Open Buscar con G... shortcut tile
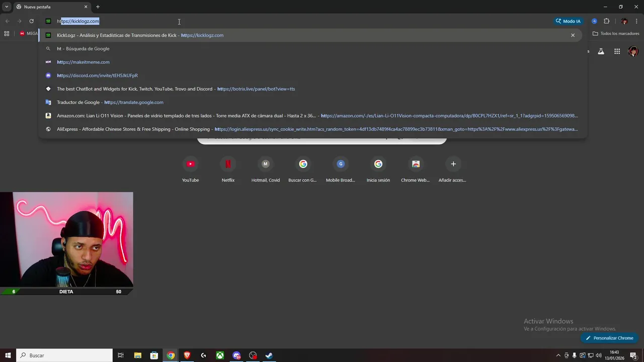The image size is (644, 362). pyautogui.click(x=303, y=169)
